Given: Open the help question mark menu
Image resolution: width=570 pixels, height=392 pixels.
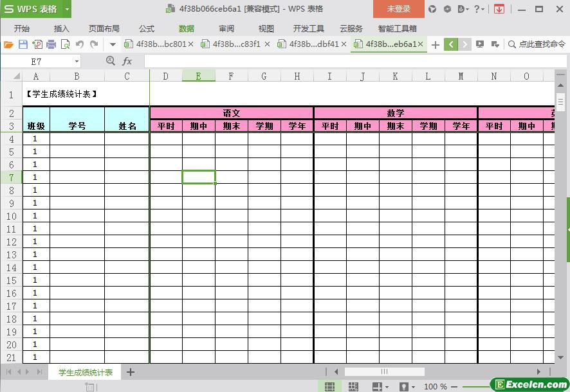Looking at the screenshot, I should click(x=479, y=9).
